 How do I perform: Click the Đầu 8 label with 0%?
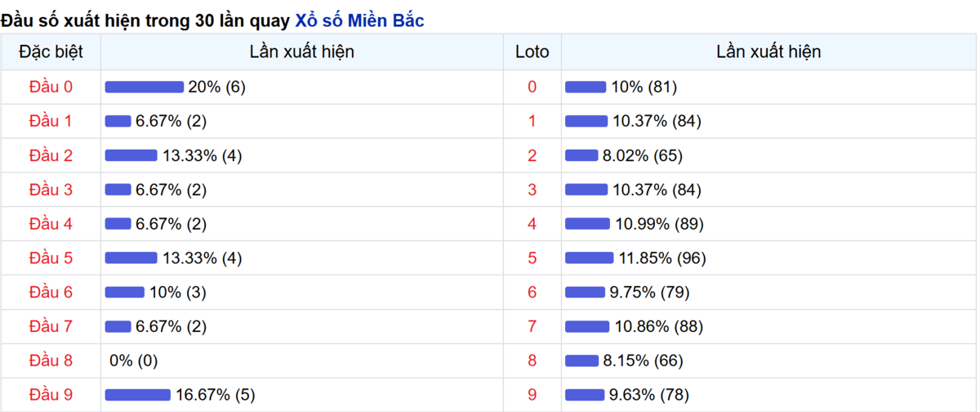click(51, 360)
